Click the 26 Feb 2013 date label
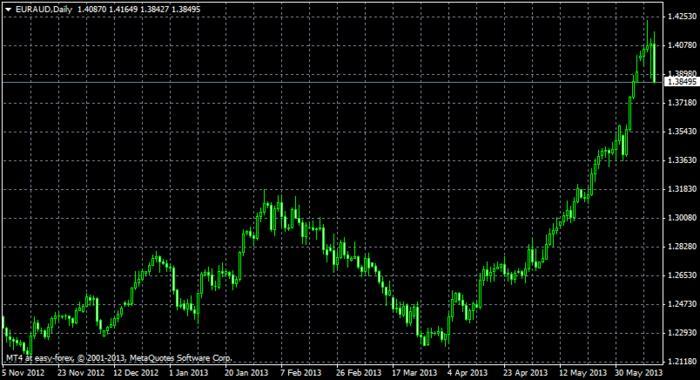Screen dimensions: 700x380 [358, 372]
